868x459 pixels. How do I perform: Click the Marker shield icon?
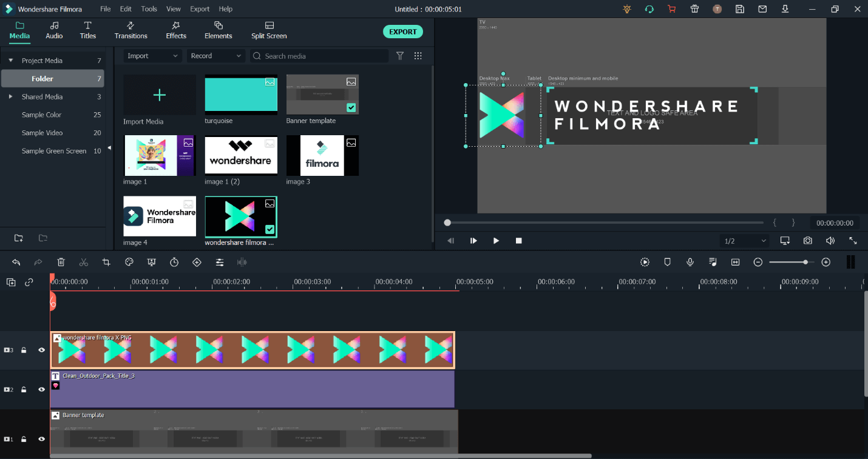tap(667, 262)
